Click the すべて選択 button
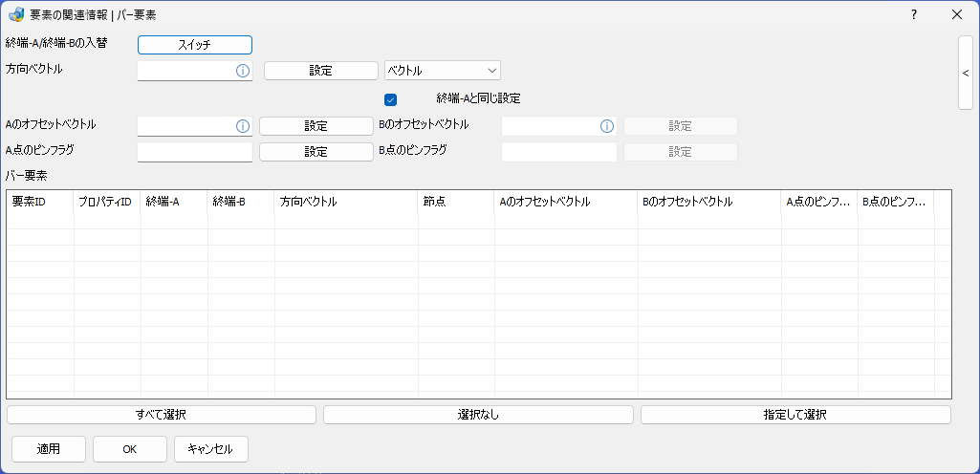Screen dimensions: 980x474 162,415
